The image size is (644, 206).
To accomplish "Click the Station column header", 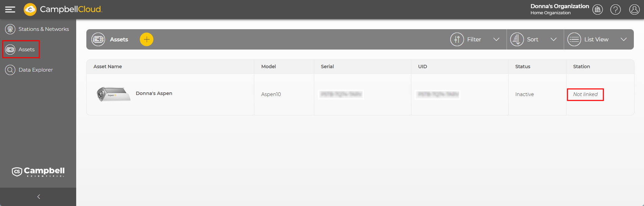I will click(x=581, y=67).
